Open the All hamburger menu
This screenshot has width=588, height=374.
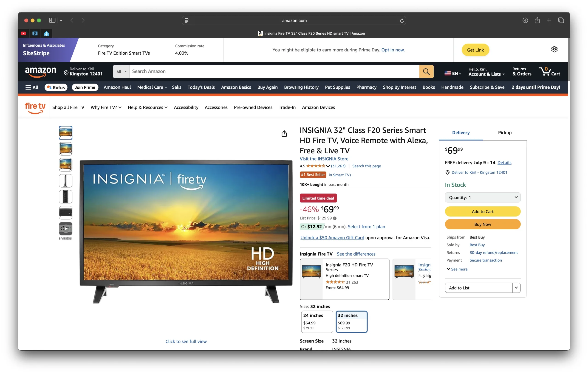tap(32, 87)
